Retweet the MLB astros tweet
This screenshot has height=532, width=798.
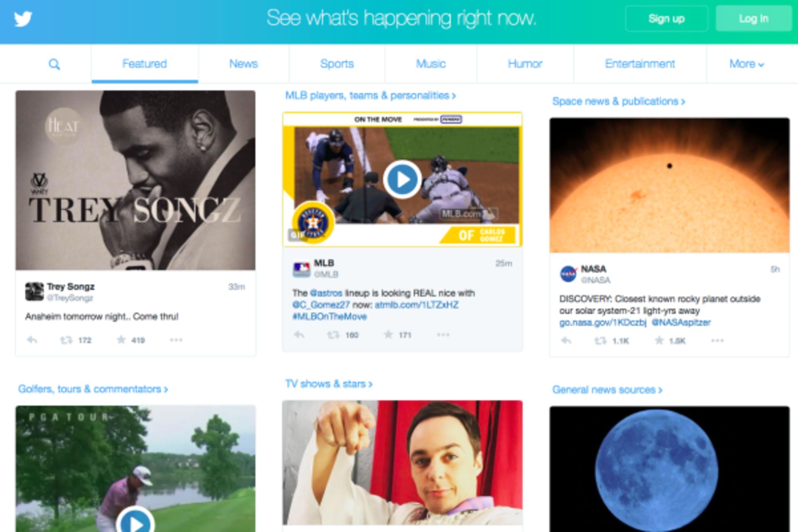click(333, 335)
